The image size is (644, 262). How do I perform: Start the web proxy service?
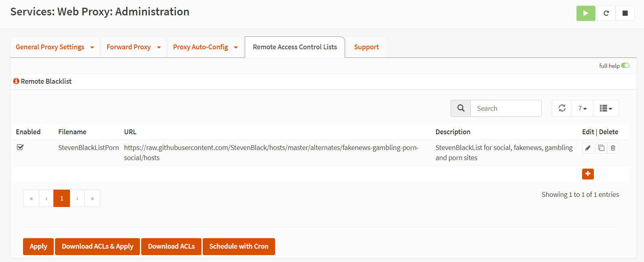coord(585,13)
